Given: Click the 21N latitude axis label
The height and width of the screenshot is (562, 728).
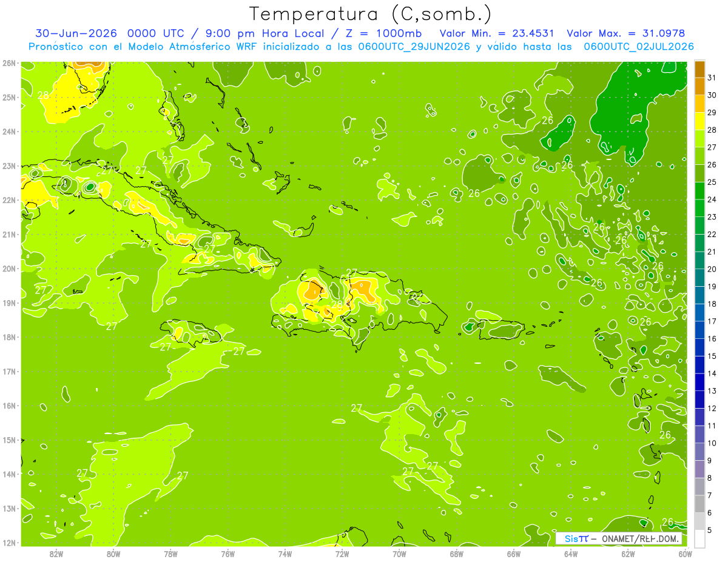Looking at the screenshot, I should [9, 234].
